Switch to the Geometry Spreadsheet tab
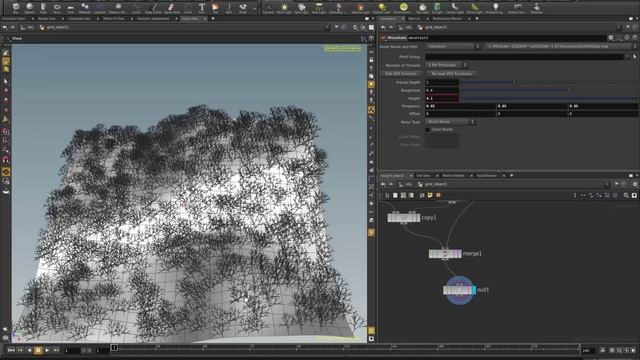The image size is (640, 360). 153,18
